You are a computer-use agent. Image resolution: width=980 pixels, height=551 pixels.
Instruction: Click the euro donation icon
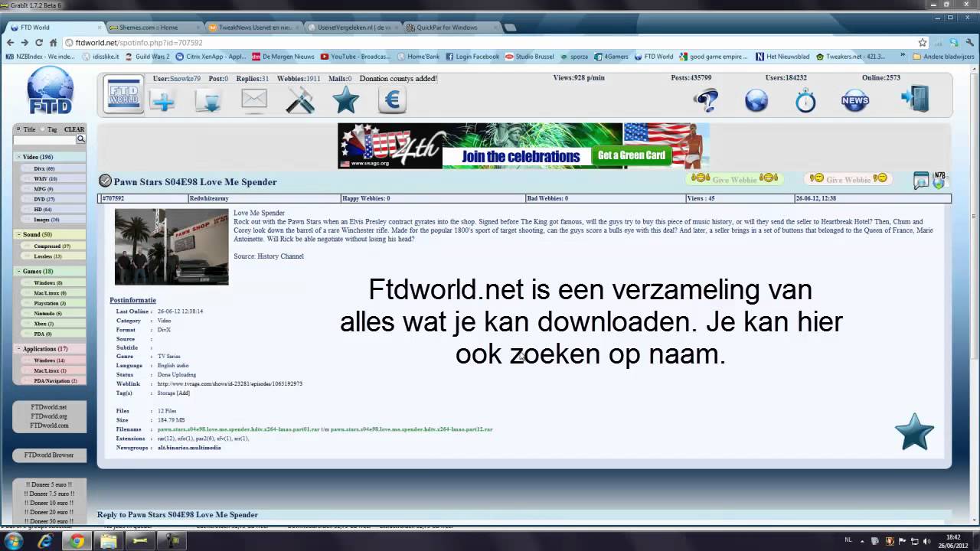coord(392,100)
